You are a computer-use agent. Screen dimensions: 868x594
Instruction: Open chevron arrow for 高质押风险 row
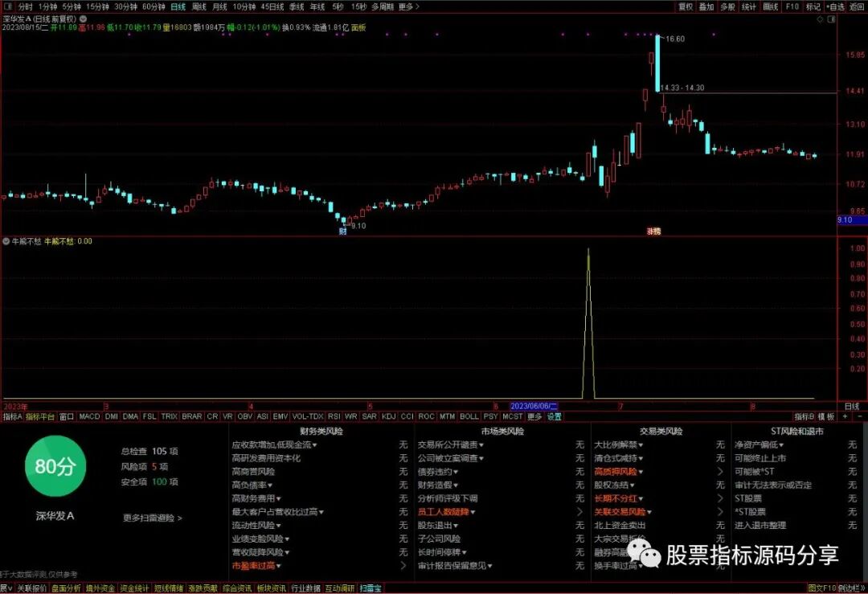pos(720,472)
